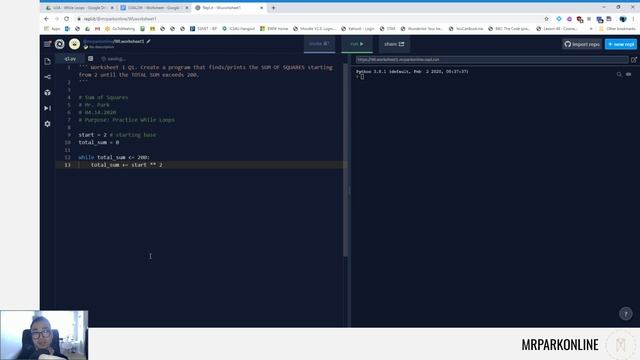Open the version control sidebar icon
640x360 pixels.
tap(47, 77)
